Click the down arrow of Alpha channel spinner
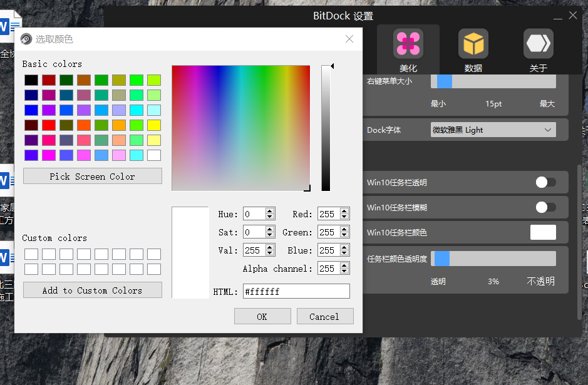 click(344, 271)
